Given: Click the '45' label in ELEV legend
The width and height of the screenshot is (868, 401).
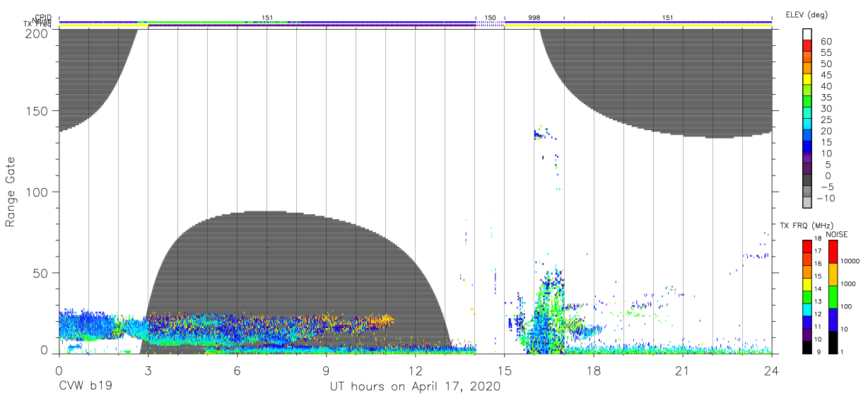Looking at the screenshot, I should point(825,75).
